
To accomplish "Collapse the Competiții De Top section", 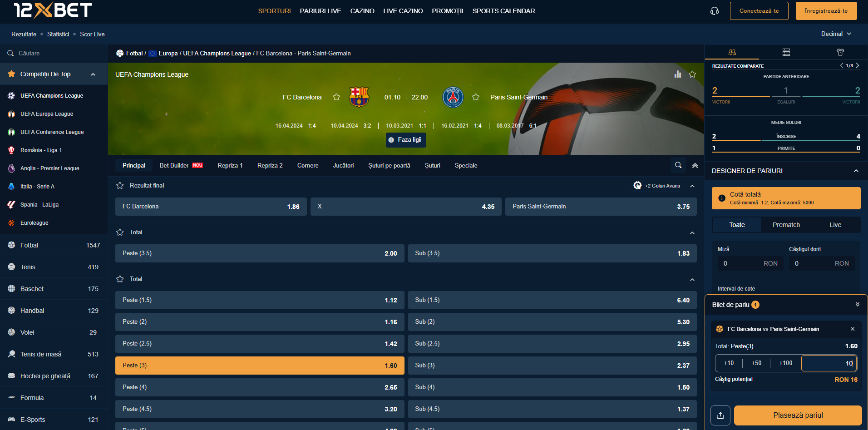I will pos(93,74).
